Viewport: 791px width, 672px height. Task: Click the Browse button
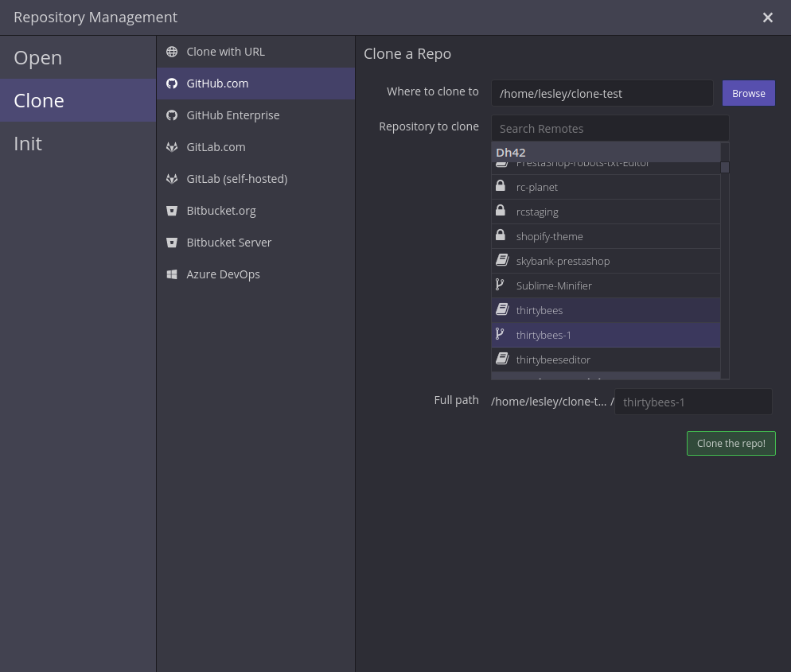(x=749, y=93)
